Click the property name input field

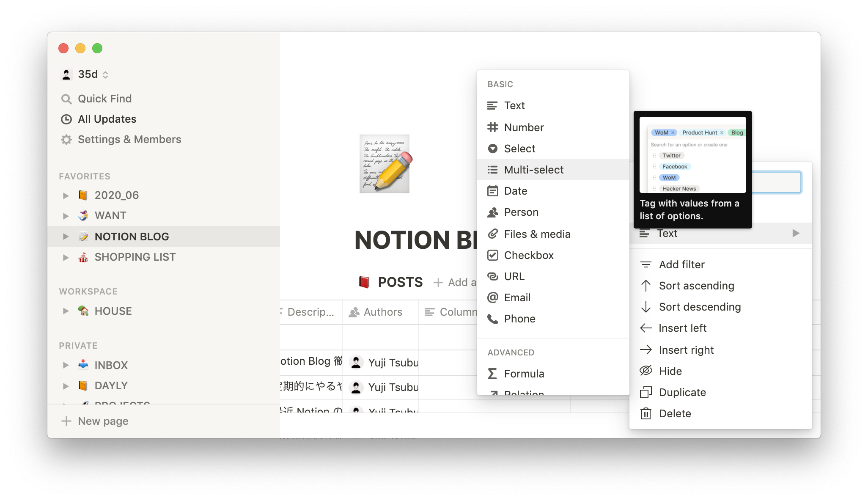pyautogui.click(x=777, y=182)
